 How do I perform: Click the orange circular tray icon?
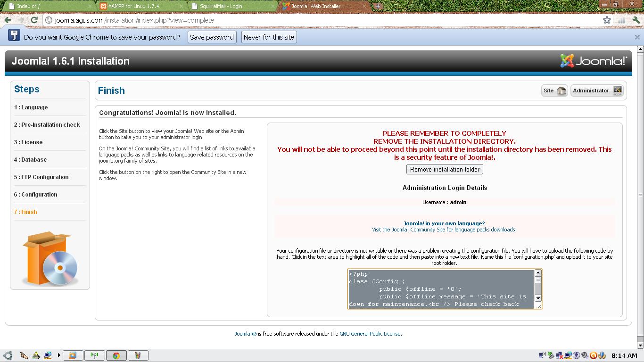tap(594, 355)
